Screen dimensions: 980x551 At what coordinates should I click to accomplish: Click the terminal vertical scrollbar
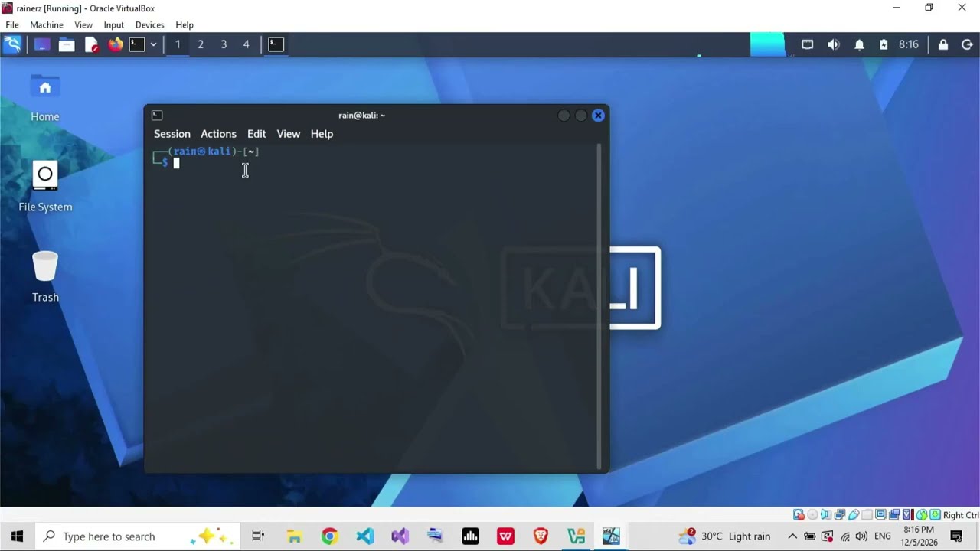599,306
